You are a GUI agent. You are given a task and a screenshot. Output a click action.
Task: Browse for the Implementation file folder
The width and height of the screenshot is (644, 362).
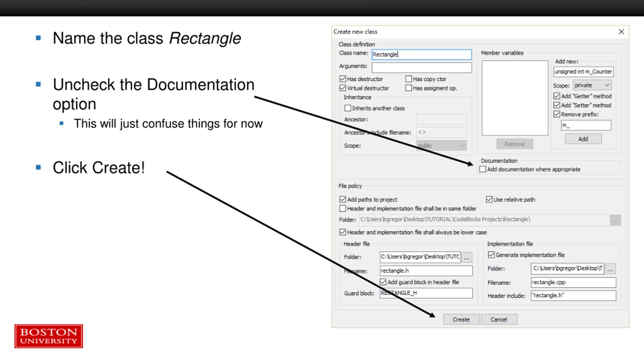(610, 269)
